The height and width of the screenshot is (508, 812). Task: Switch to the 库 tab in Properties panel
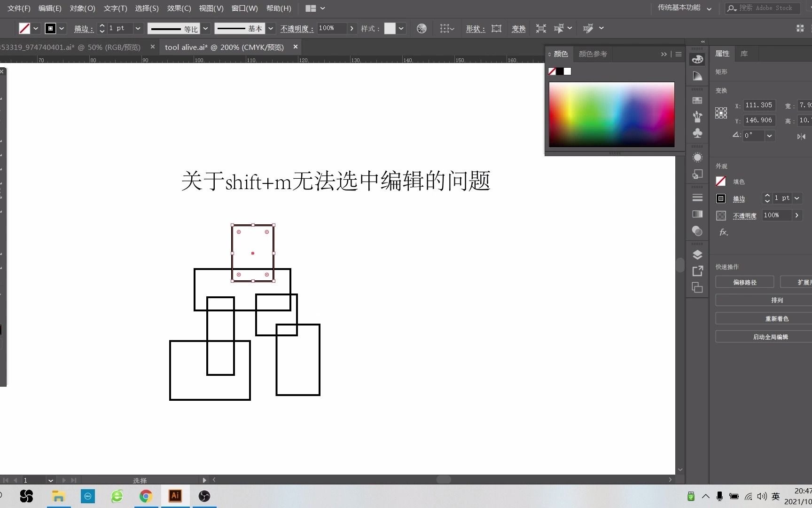click(x=744, y=54)
